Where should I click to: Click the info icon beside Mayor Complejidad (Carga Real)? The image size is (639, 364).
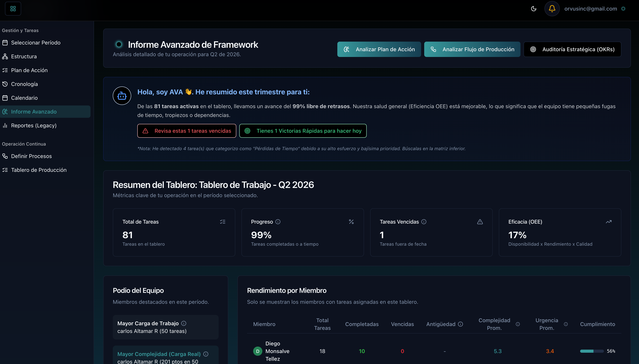pyautogui.click(x=206, y=354)
